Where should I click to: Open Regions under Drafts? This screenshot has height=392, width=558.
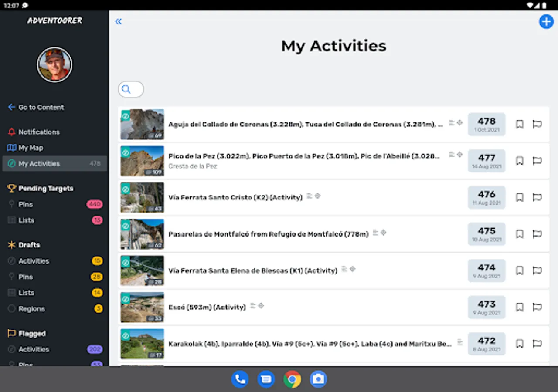tap(54, 309)
